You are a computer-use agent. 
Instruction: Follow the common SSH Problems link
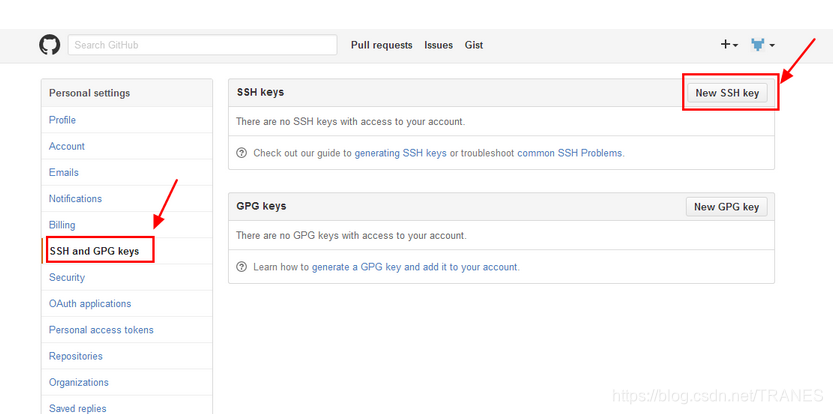570,153
